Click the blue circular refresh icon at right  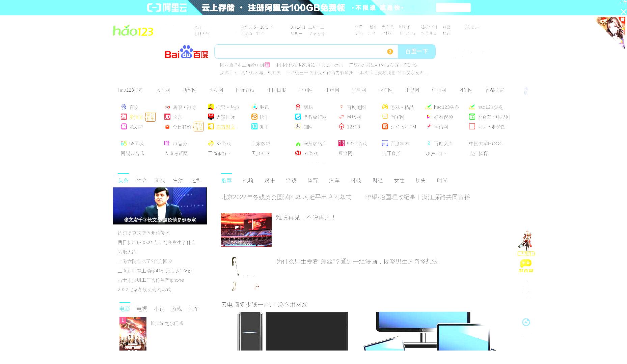click(x=526, y=322)
